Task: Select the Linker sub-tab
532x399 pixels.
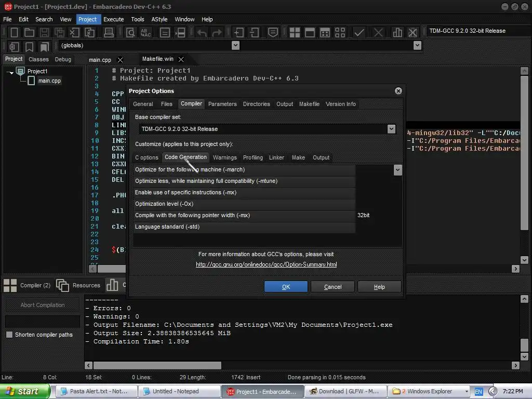Action: pos(276,157)
